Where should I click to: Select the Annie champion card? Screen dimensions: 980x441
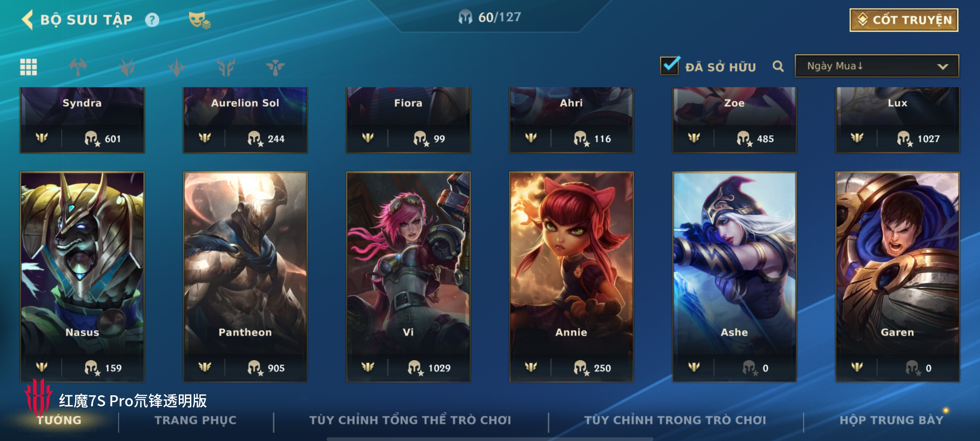click(x=571, y=277)
